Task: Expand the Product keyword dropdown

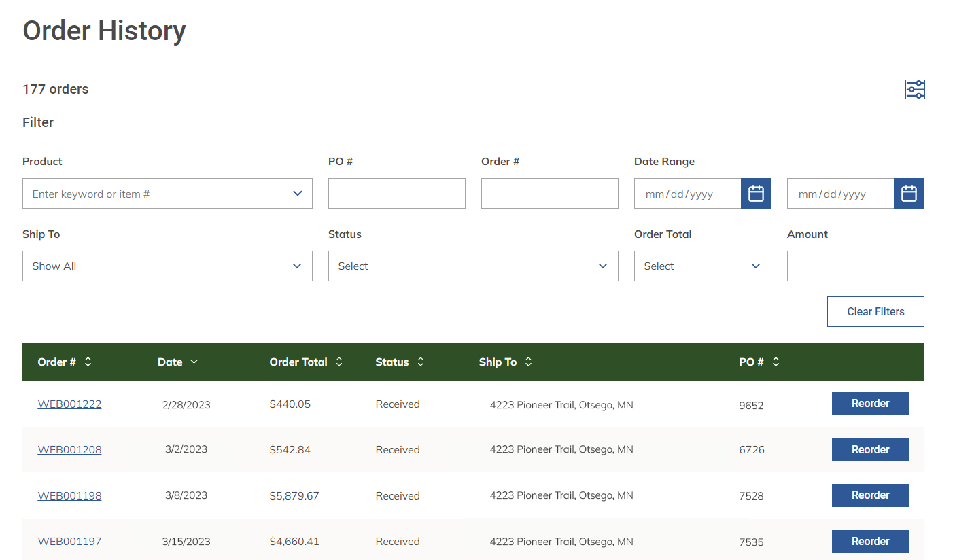Action: tap(297, 194)
